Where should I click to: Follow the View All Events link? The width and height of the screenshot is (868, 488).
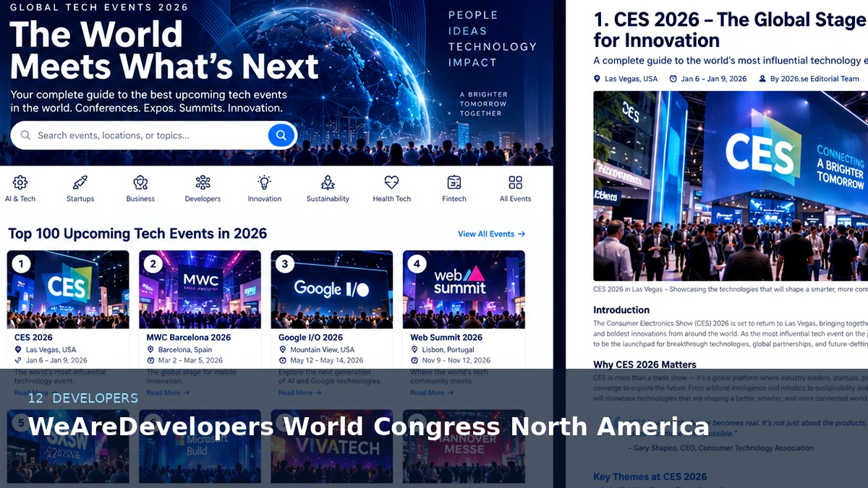pyautogui.click(x=491, y=234)
